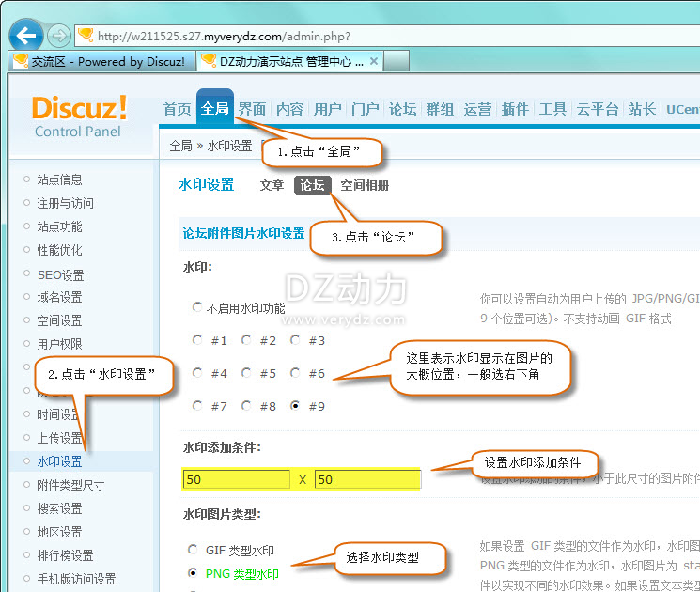Click the 论坛附件图片水印设置 section heading
Viewport: 700px width, 592px height.
pos(243,233)
